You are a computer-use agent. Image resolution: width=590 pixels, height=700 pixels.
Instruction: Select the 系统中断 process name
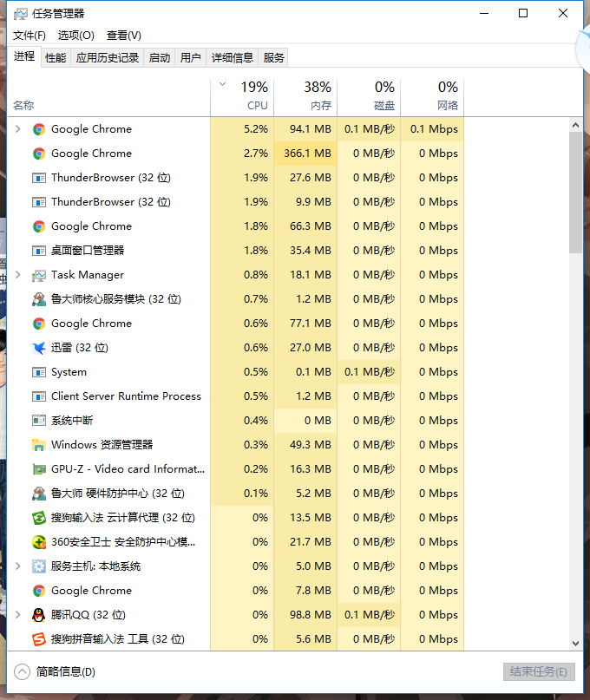coord(72,421)
